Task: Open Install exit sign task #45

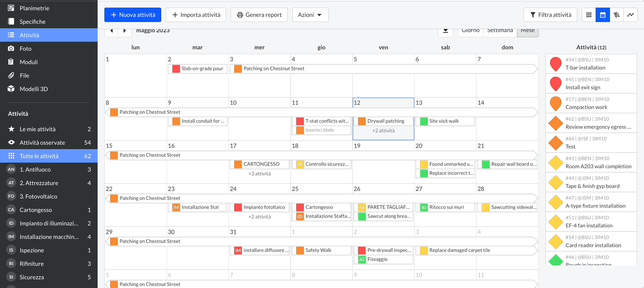Action: 591,83
